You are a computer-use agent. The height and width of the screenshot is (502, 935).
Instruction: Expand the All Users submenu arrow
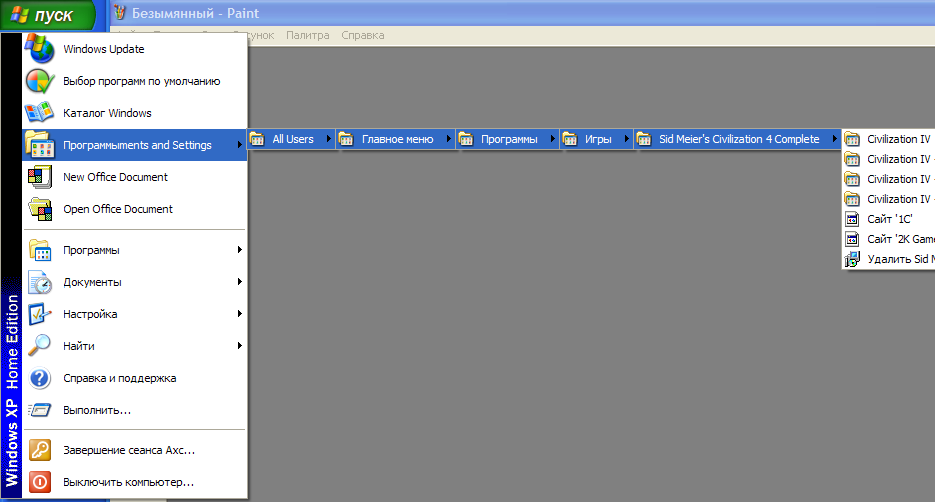(x=328, y=139)
